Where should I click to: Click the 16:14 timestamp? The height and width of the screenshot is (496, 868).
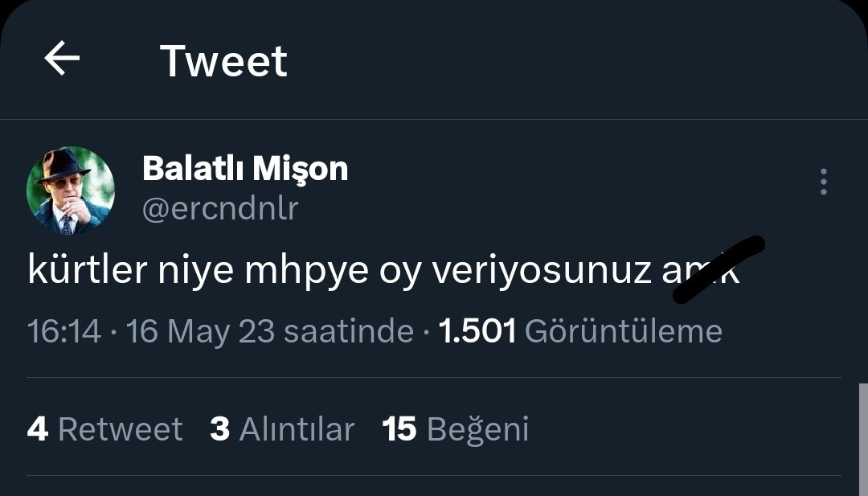[64, 331]
